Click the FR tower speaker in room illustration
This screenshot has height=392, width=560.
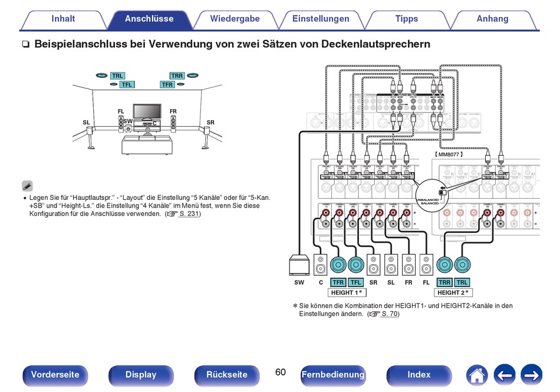point(173,124)
